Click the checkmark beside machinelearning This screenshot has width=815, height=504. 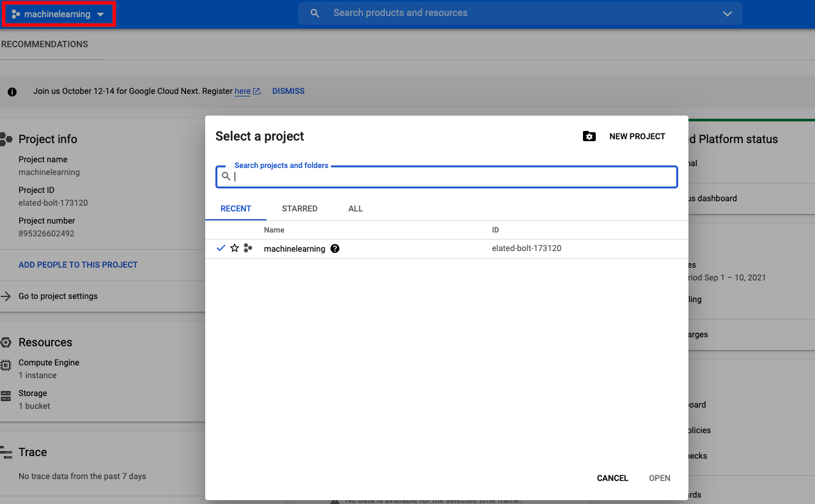coord(221,248)
